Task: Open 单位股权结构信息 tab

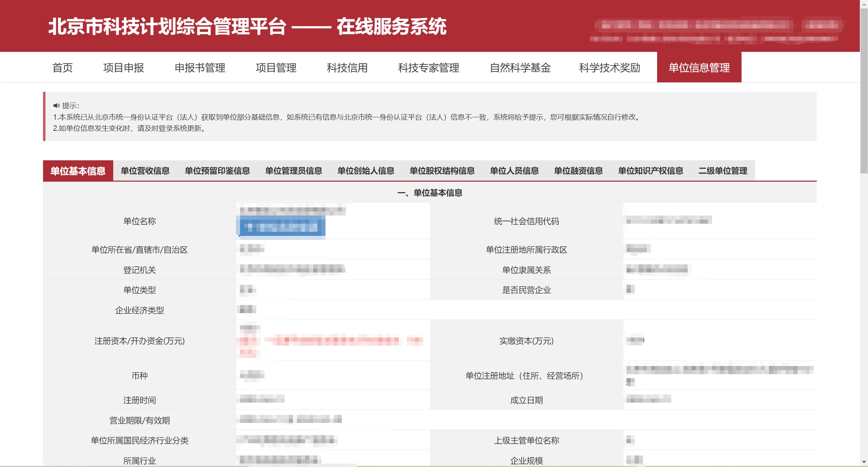Action: pos(442,171)
